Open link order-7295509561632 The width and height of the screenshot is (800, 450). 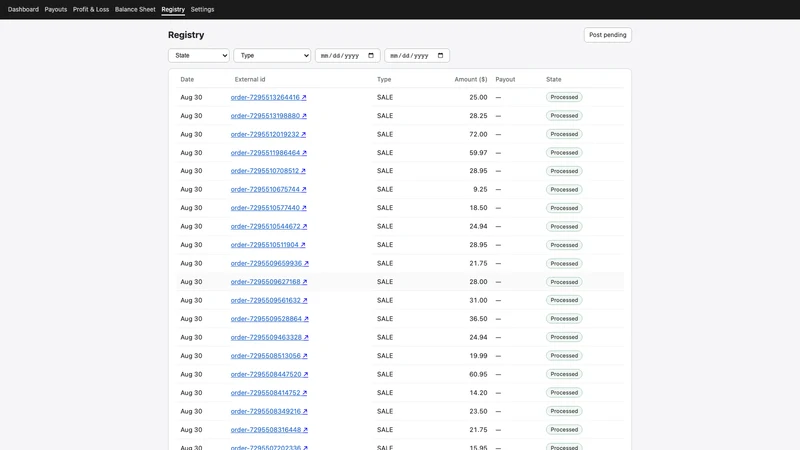point(269,300)
